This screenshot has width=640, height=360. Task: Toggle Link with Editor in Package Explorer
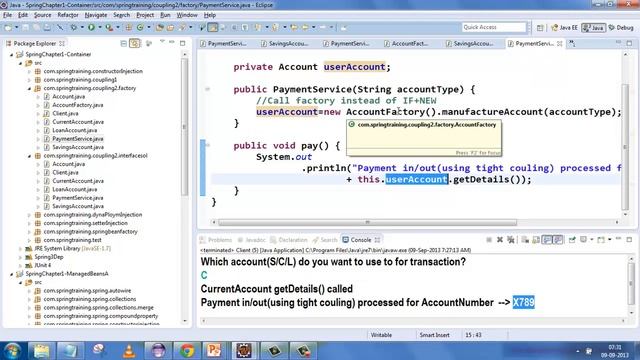point(134,43)
